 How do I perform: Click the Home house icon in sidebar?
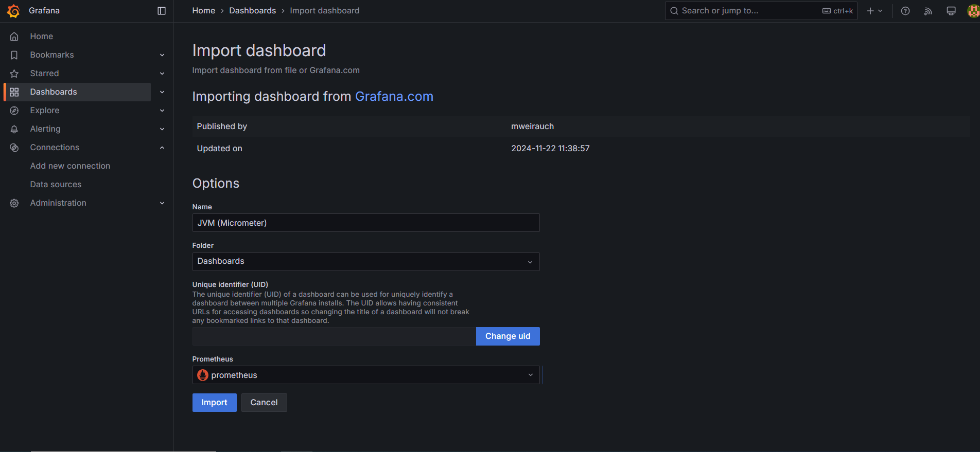click(x=14, y=37)
